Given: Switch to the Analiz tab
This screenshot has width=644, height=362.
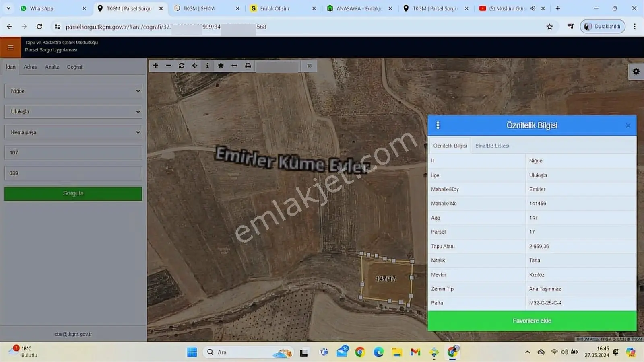Looking at the screenshot, I should pos(52,67).
